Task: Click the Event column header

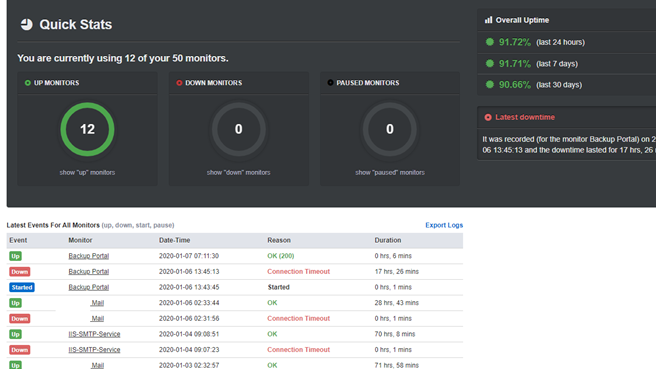Action: click(18, 240)
